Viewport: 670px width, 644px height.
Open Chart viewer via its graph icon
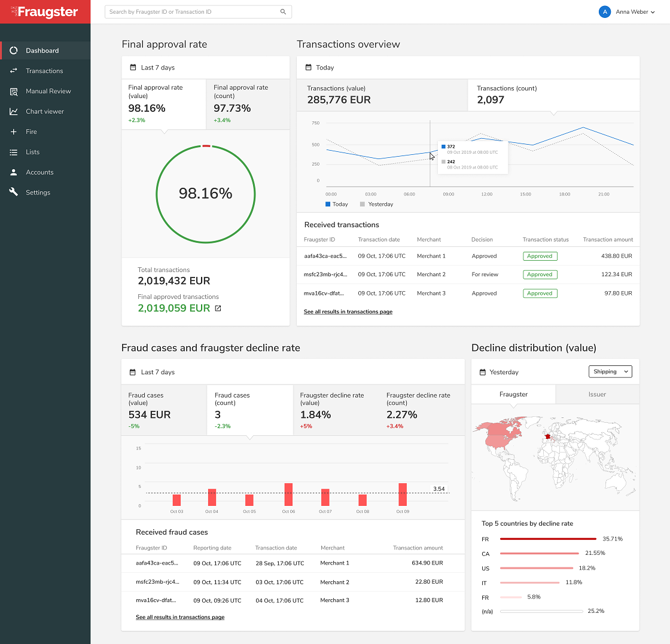click(14, 112)
